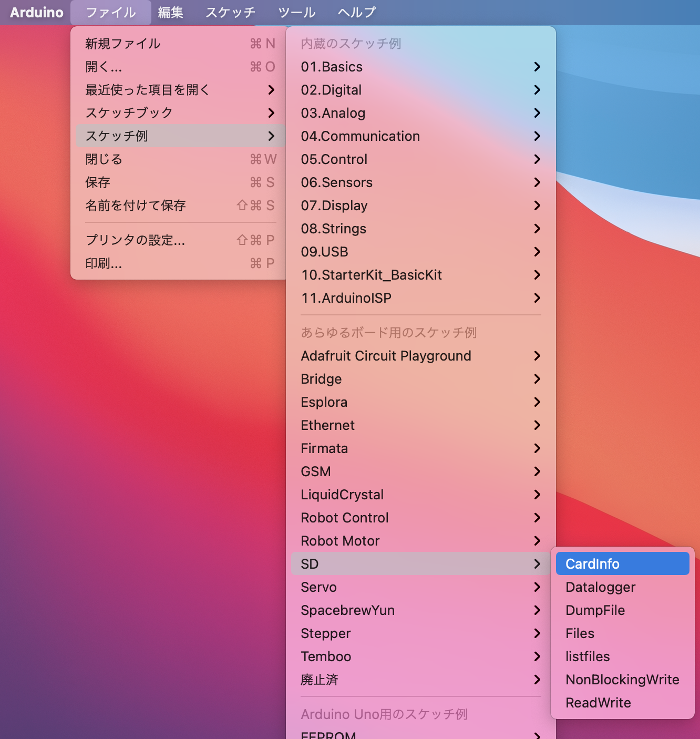Select the highlighted SD library entry
This screenshot has height=739, width=700.
(x=420, y=564)
